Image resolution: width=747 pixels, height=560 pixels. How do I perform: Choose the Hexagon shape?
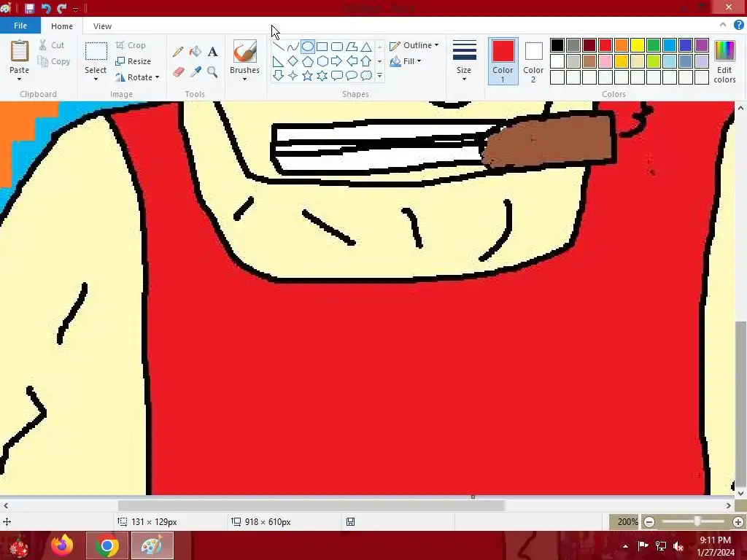[x=322, y=61]
